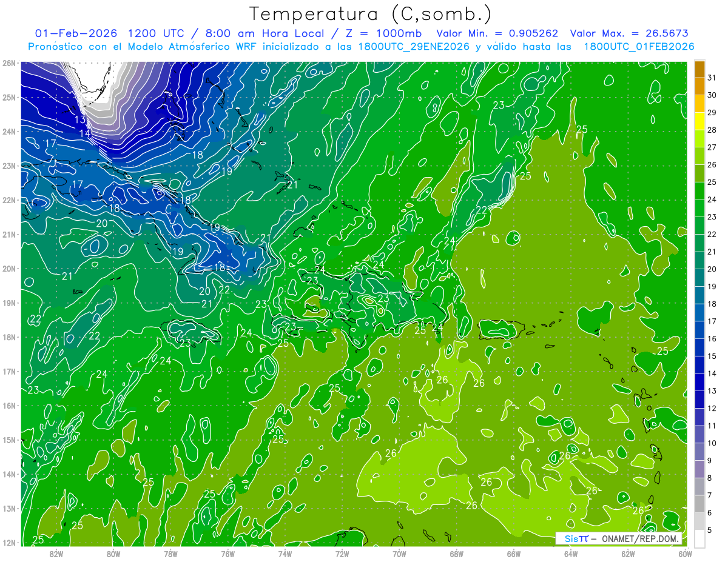Image resolution: width=728 pixels, height=562 pixels.
Task: Select the dark blue legend swatch between 13 and 14
Action: pos(700,382)
